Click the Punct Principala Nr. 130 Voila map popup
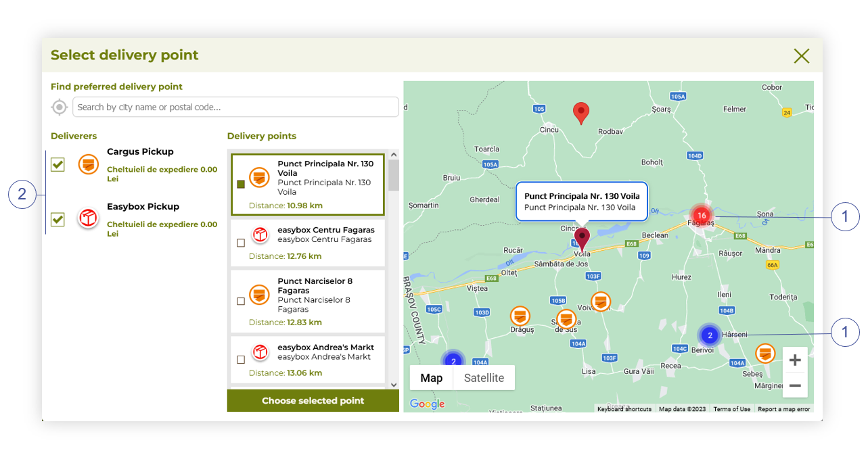This screenshot has height=455, width=868. [582, 201]
